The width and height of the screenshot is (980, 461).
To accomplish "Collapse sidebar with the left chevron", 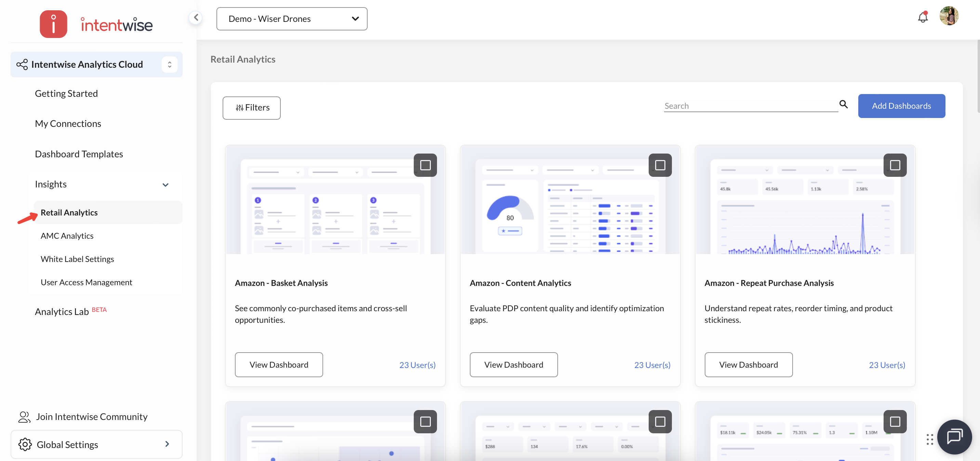I will tap(196, 17).
